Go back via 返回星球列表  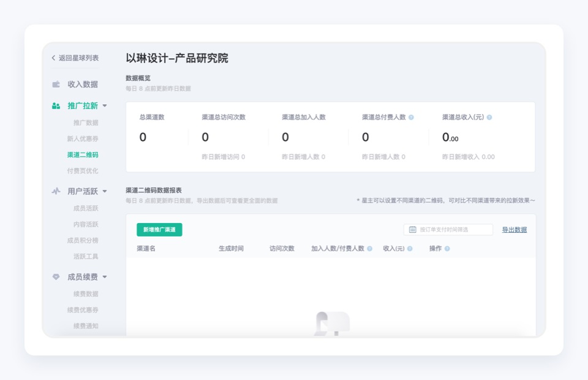pos(75,58)
